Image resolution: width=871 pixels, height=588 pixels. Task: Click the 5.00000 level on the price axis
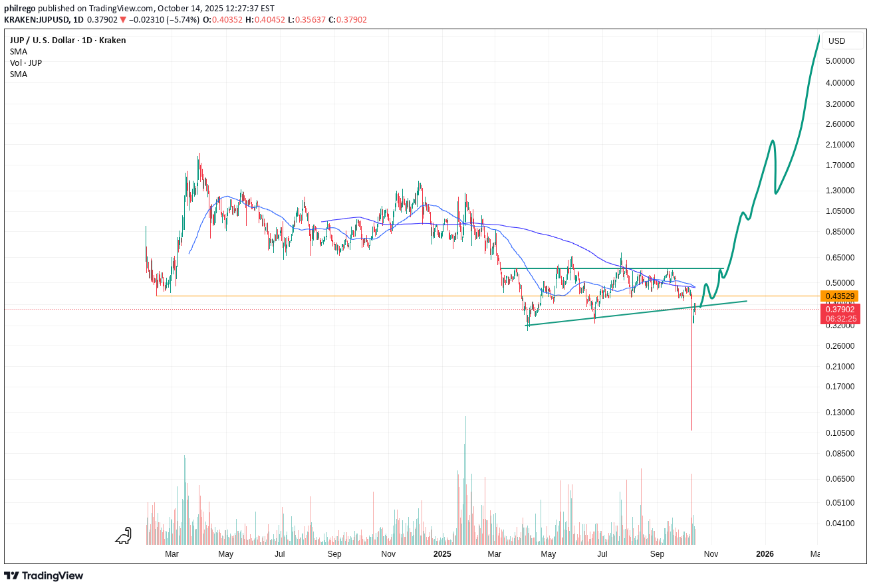(841, 61)
